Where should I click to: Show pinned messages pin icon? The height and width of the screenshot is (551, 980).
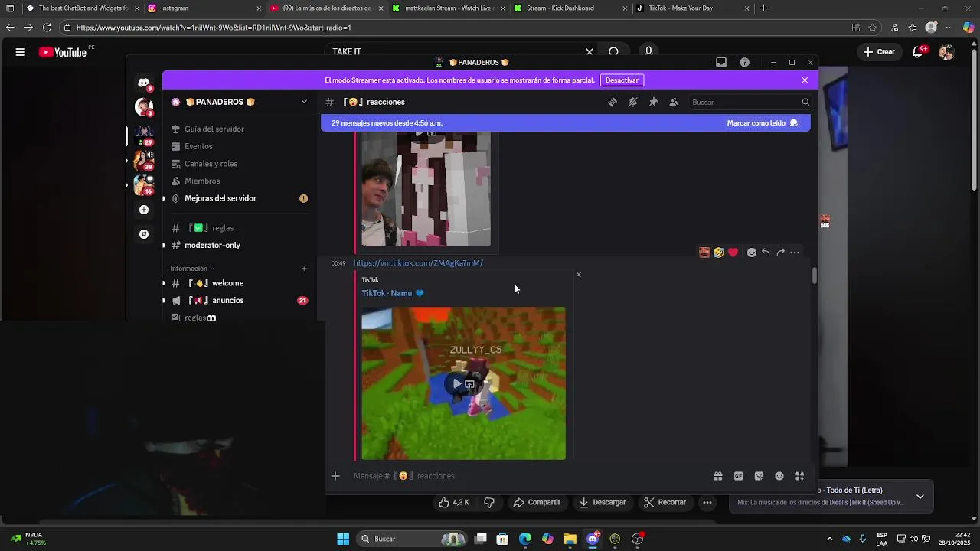653,102
